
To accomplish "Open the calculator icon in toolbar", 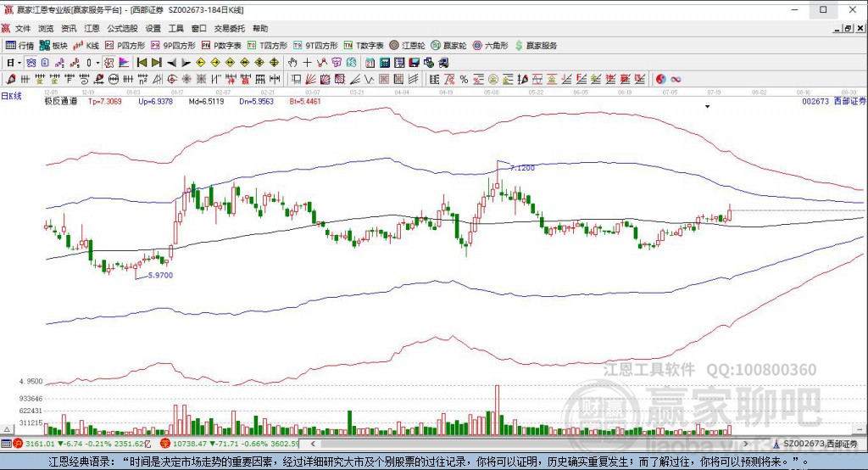I will (384, 62).
